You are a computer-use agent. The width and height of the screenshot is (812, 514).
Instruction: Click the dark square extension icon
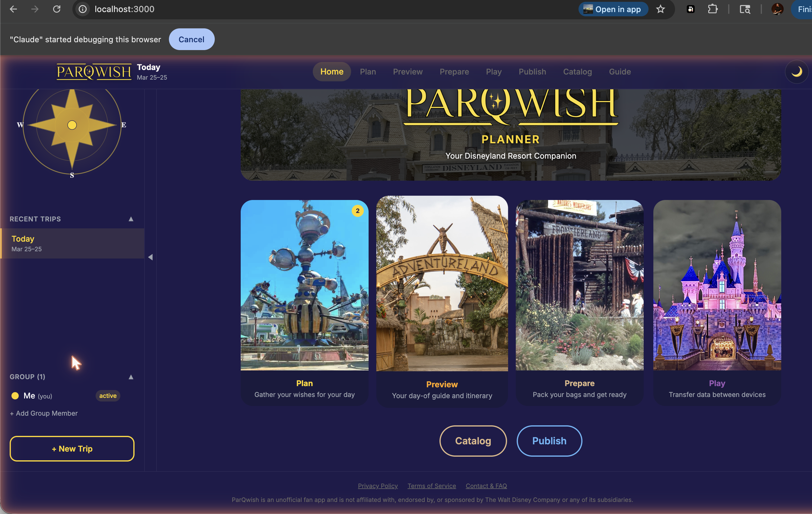(690, 9)
